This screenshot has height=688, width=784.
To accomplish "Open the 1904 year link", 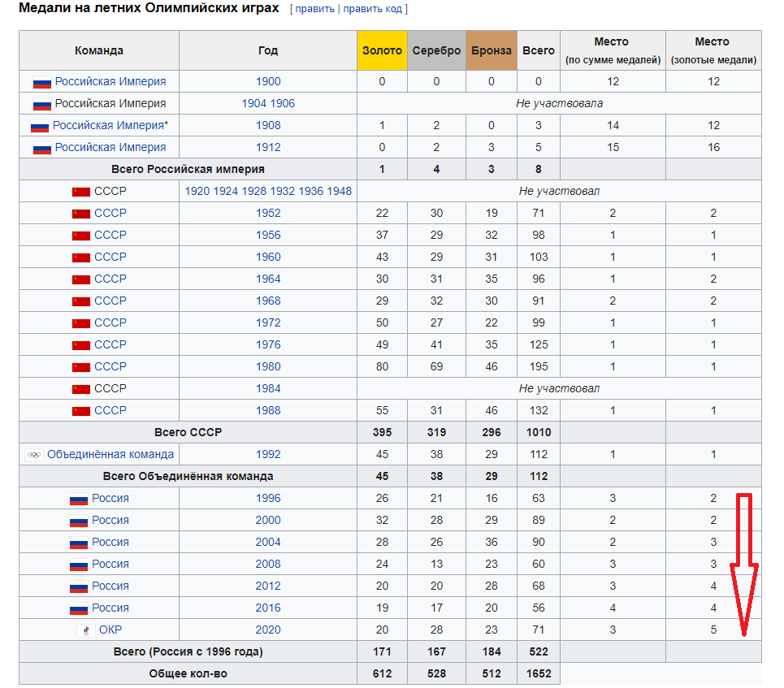I will click(x=254, y=103).
